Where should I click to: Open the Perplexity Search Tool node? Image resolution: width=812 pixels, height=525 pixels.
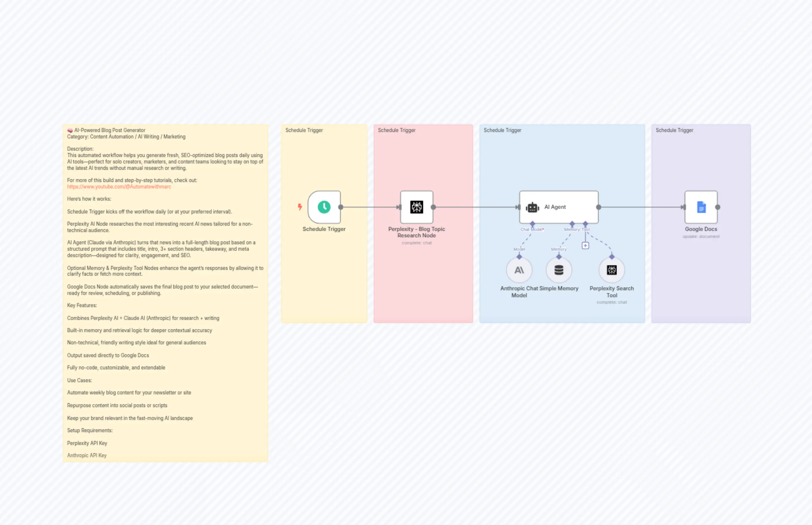(611, 270)
